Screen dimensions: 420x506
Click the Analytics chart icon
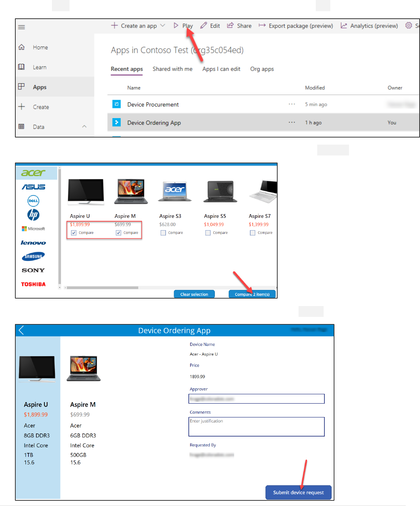click(x=343, y=25)
